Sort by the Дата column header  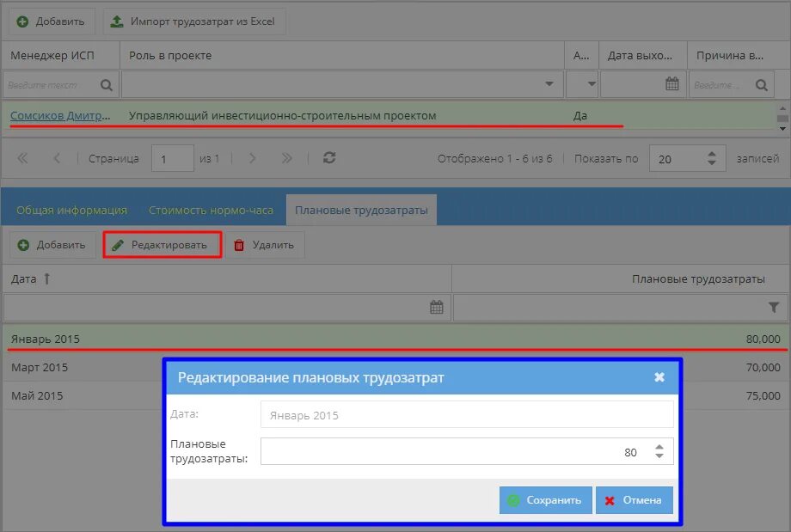(x=227, y=278)
